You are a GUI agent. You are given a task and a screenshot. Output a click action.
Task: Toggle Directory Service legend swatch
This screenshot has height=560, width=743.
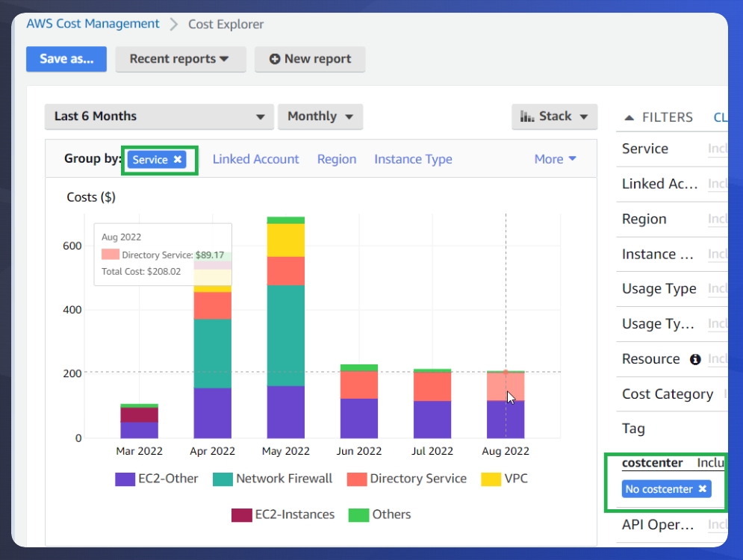(357, 479)
